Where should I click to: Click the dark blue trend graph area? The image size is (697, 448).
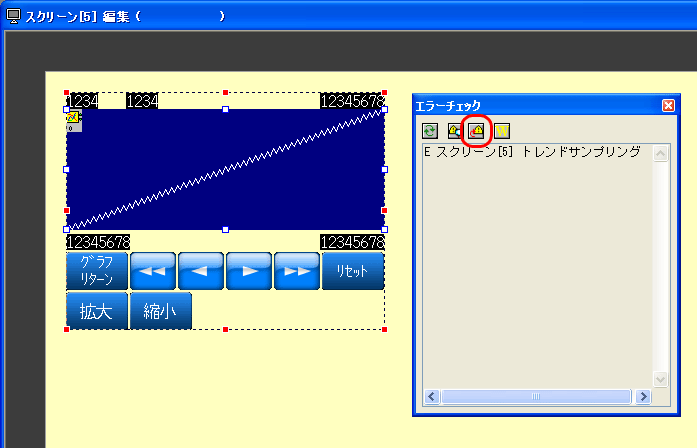click(x=225, y=170)
